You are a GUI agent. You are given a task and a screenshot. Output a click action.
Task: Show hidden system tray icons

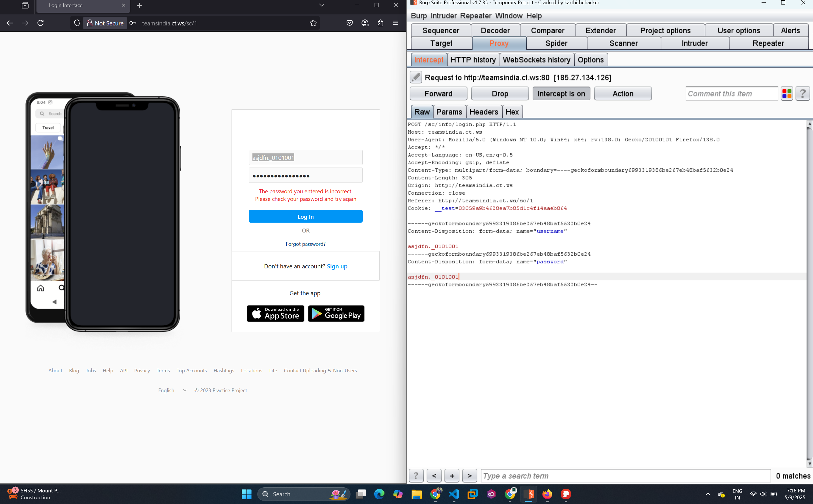[x=708, y=494]
